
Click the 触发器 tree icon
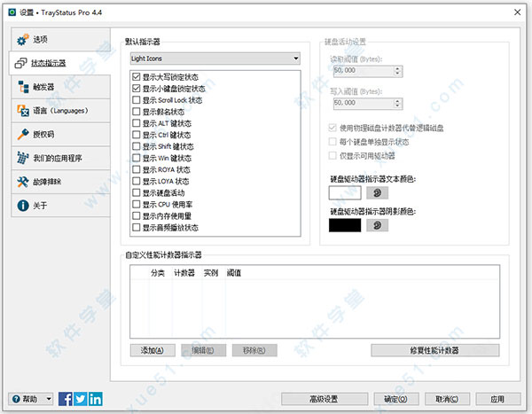click(x=23, y=87)
